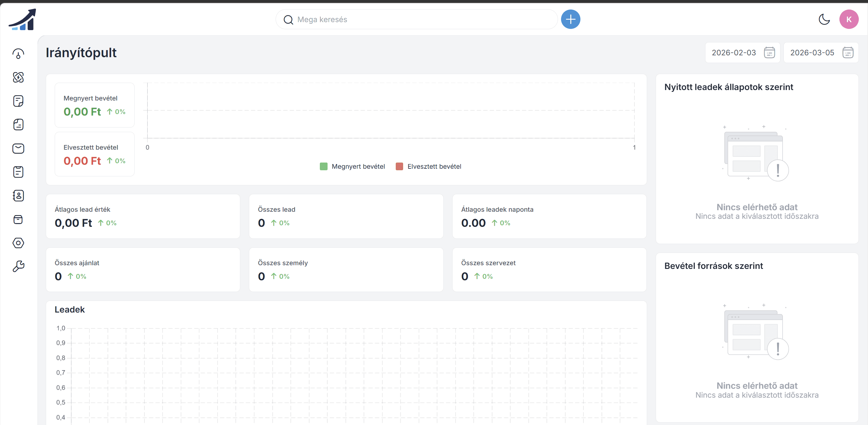Toggle Megnyert bevétel legend series
The width and height of the screenshot is (868, 425).
(x=358, y=167)
